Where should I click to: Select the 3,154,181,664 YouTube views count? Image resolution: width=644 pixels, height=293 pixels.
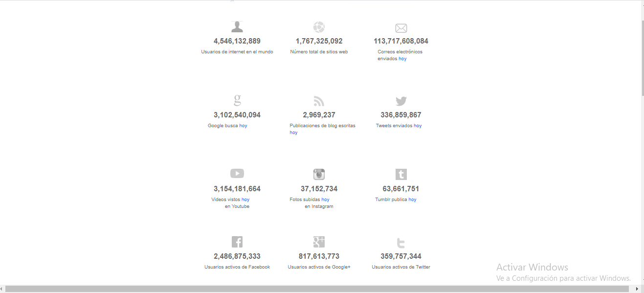click(x=237, y=189)
